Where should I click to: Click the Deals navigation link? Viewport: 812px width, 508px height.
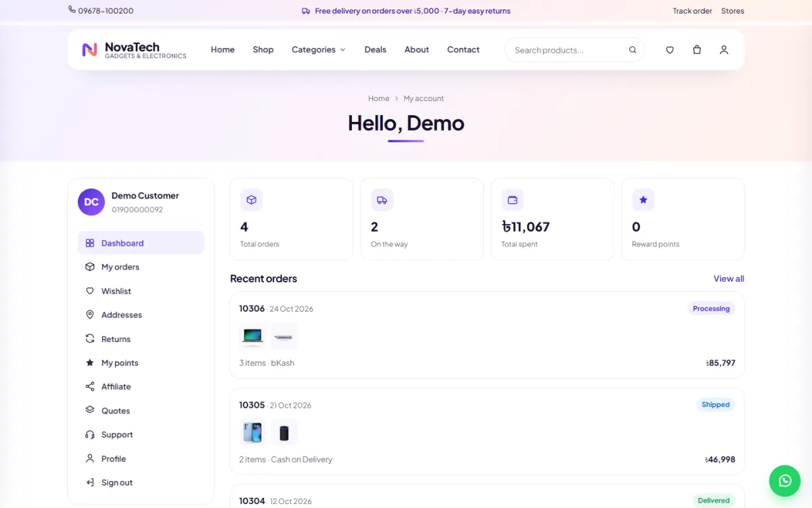coord(376,49)
